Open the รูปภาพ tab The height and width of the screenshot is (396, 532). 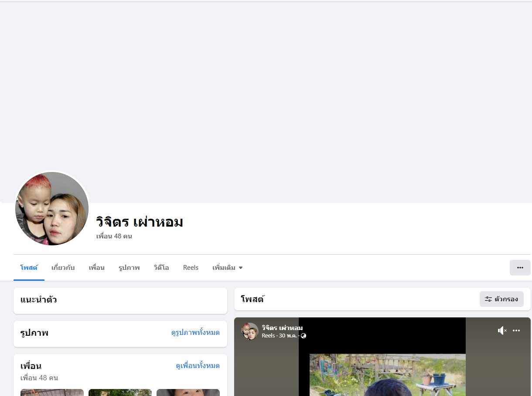129,268
